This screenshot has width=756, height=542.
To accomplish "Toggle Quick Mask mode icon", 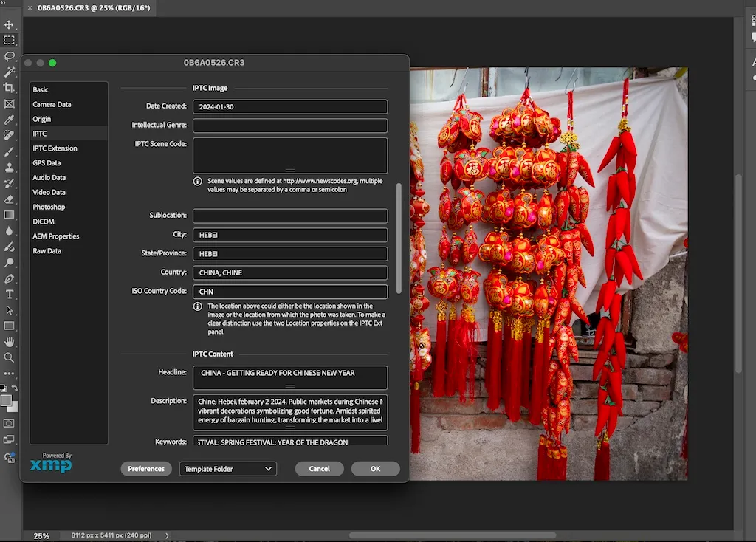I will 9,423.
